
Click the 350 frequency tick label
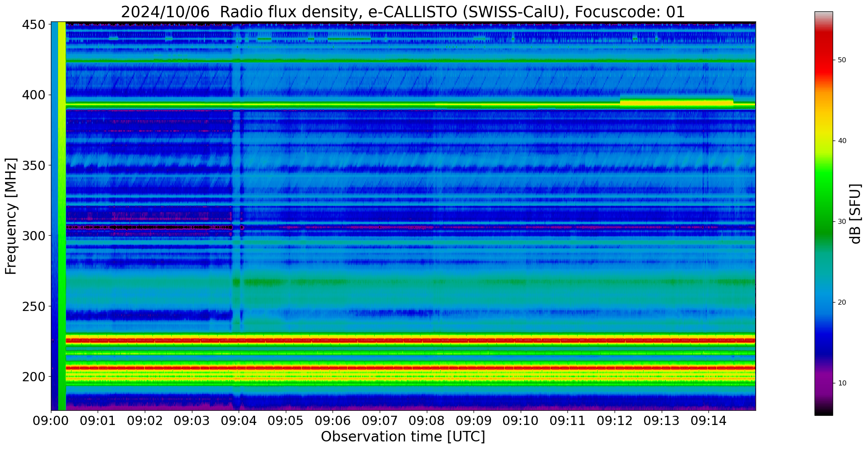coord(34,165)
